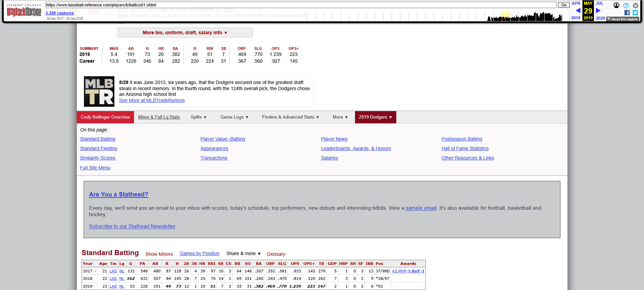Jump to 2020 capture year
This screenshot has height=290, width=644.
(600, 18)
